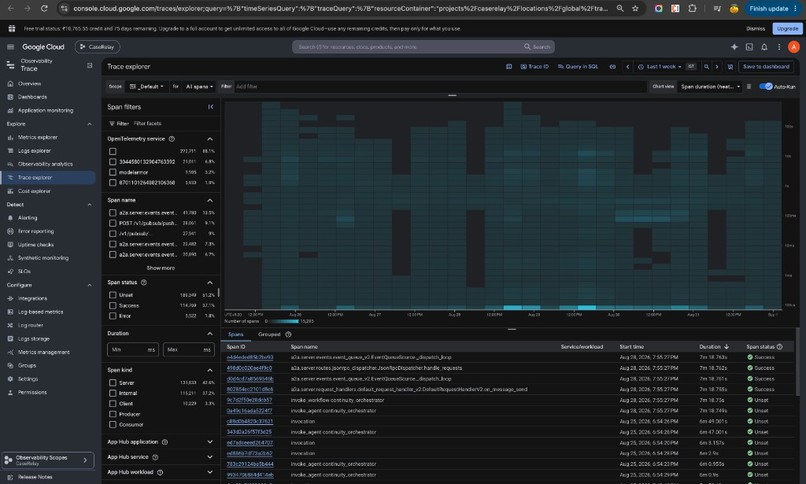Pin the Observability Trace sidebar
Screen dimensions: 806x484
pyautogui.click(x=89, y=65)
